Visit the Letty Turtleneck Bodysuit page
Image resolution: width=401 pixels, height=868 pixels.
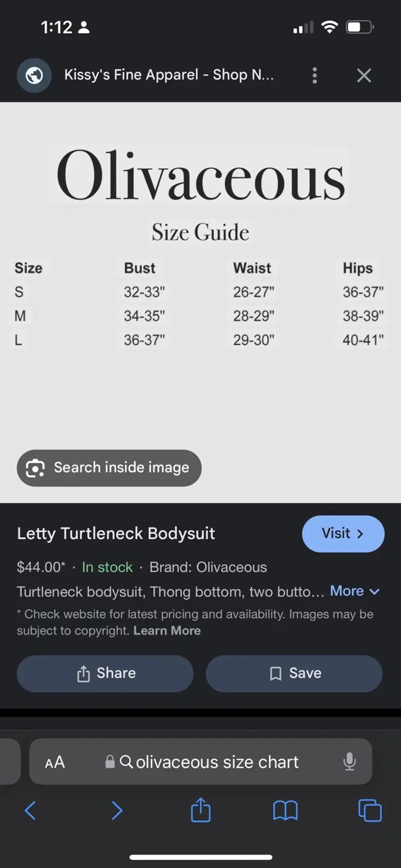343,533
